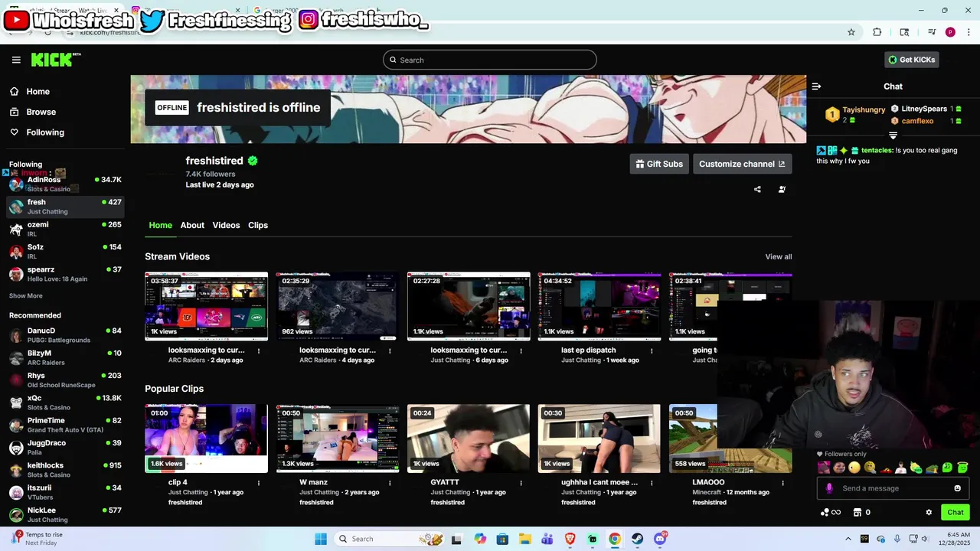Image resolution: width=980 pixels, height=551 pixels.
Task: Open options for the 6 days ago video
Action: pyautogui.click(x=521, y=350)
